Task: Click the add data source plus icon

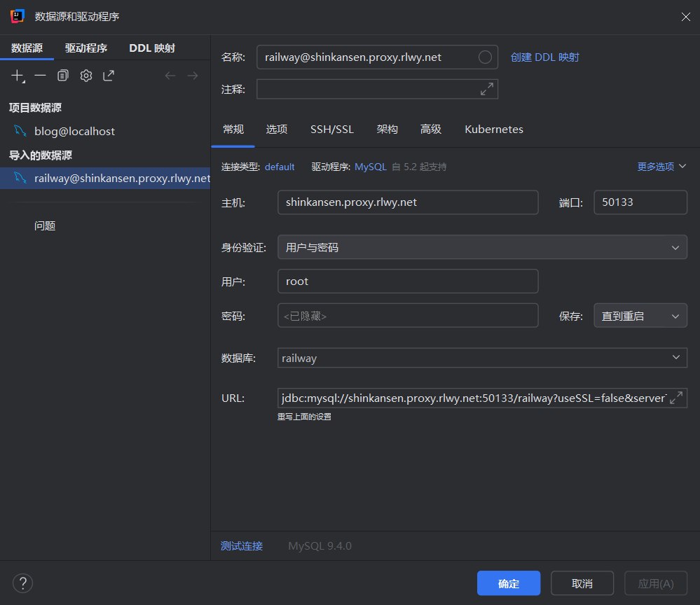Action: pos(18,76)
